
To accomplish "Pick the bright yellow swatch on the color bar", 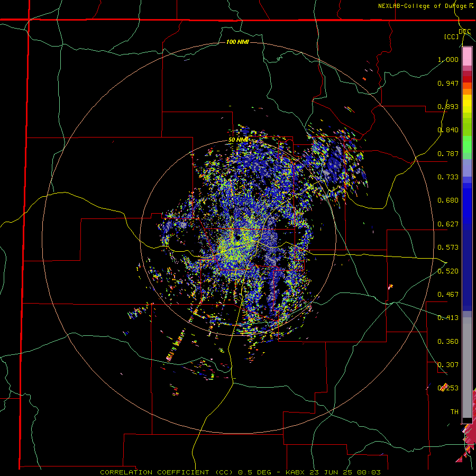I will (x=467, y=104).
